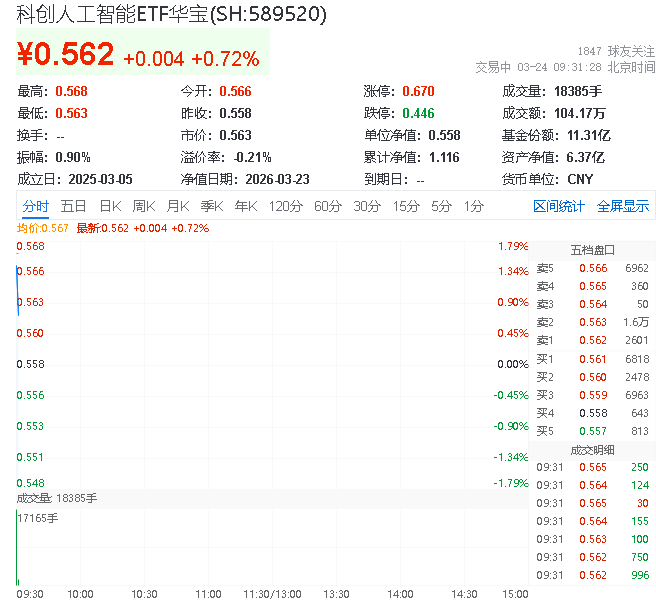Switch to the 分时 intraday chart tab
The image size is (656, 613).
click(x=35, y=207)
